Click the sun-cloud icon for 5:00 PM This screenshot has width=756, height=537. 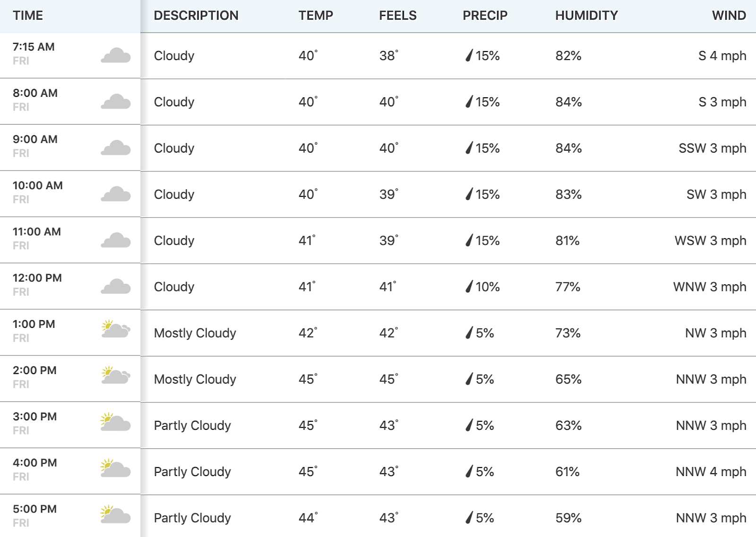pos(116,514)
